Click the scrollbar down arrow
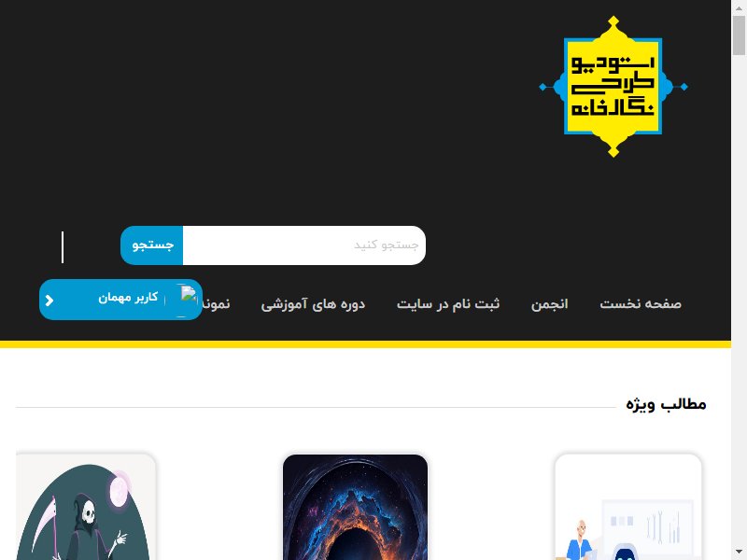This screenshot has height=560, width=747. click(739, 553)
